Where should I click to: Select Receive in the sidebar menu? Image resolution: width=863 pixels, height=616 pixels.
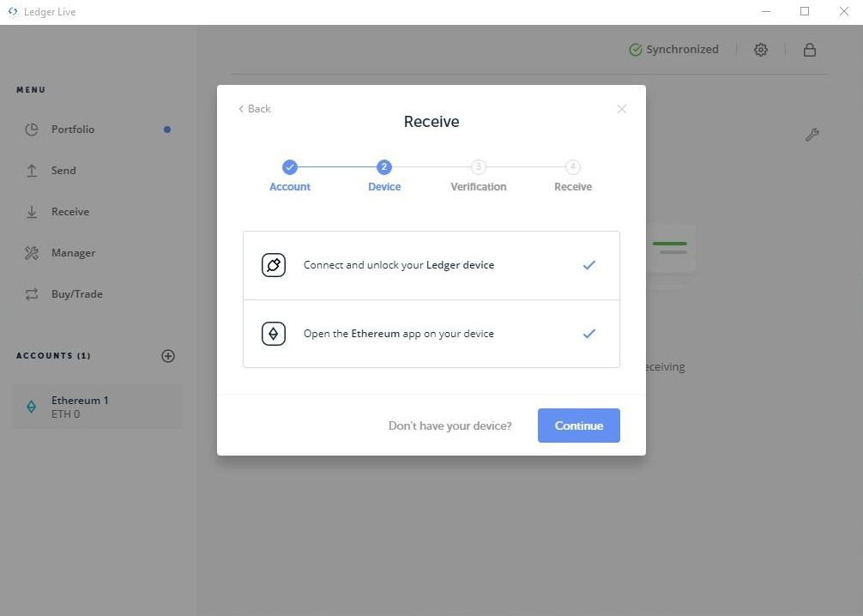pos(69,212)
